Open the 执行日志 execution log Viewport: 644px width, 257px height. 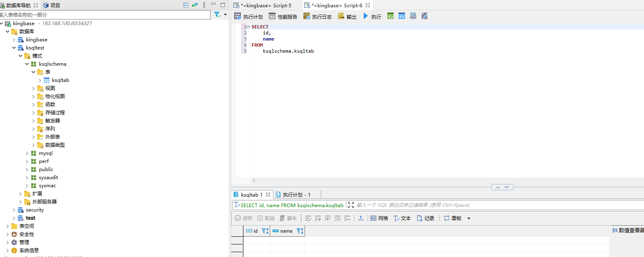coord(307,16)
